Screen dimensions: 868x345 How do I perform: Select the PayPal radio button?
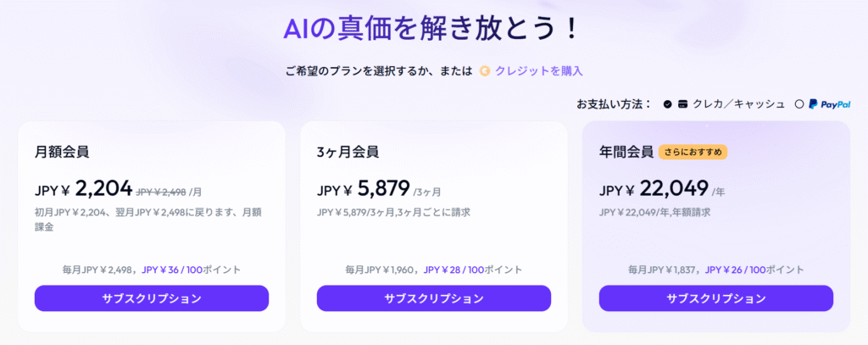pyautogui.click(x=798, y=104)
